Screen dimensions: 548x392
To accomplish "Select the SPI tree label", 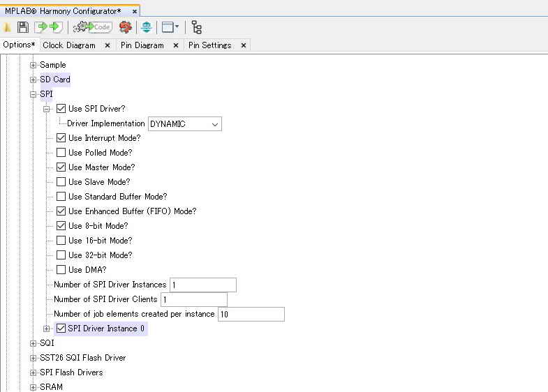I will click(x=46, y=94).
